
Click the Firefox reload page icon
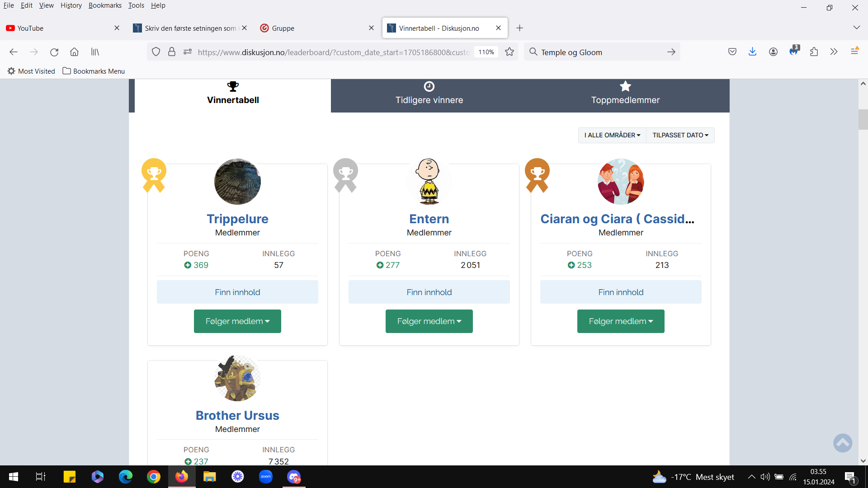pos(54,52)
